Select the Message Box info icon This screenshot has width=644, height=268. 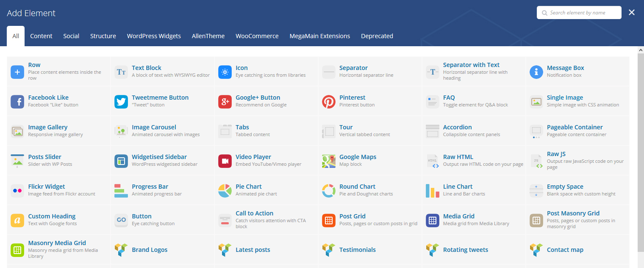point(536,72)
